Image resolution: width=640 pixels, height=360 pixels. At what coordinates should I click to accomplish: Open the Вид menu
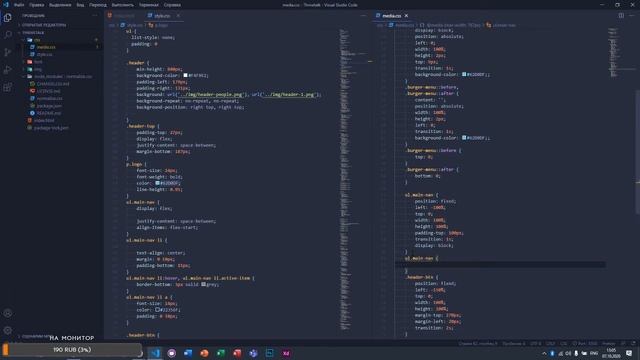[x=80, y=5]
